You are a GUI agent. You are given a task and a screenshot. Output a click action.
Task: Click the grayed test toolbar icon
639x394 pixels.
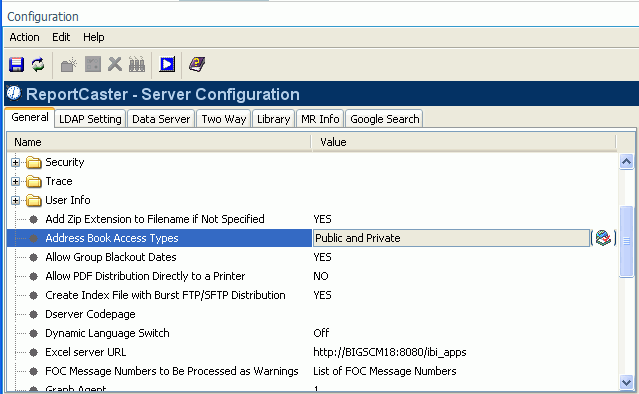click(137, 64)
